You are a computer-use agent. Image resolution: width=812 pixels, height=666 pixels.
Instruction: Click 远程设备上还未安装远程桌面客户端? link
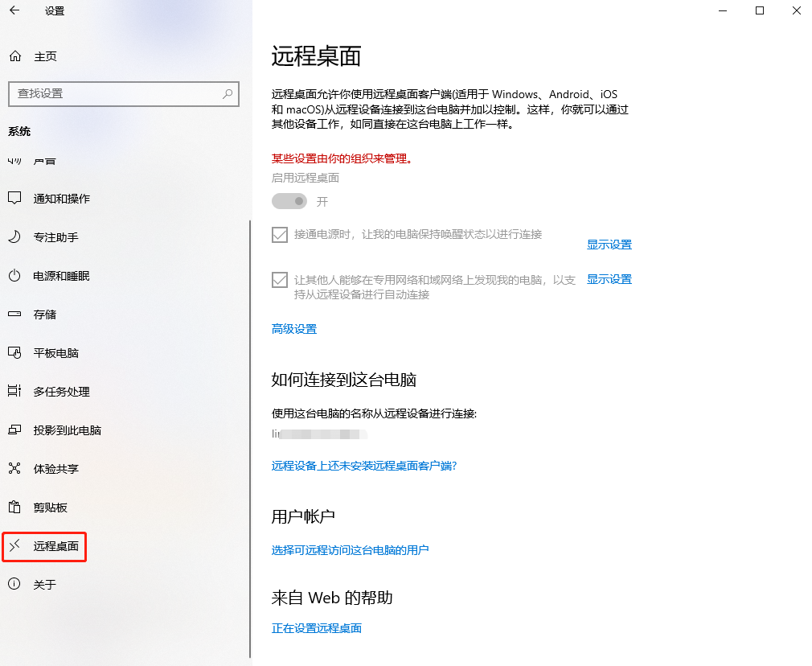coord(364,466)
